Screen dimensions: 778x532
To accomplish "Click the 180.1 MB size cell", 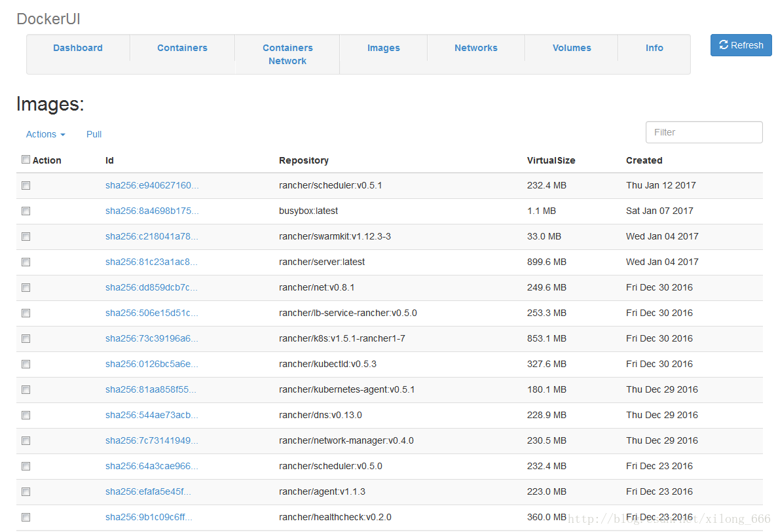I will click(x=547, y=390).
